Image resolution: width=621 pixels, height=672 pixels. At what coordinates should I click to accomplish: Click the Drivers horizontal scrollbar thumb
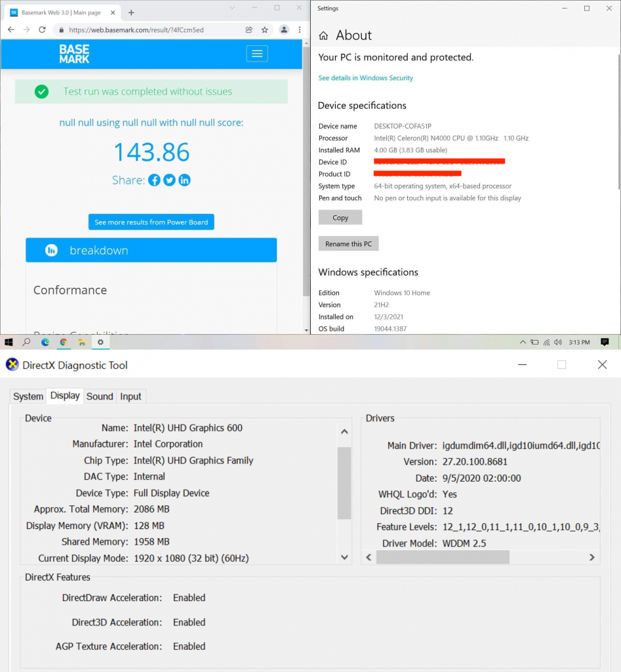tap(443, 557)
